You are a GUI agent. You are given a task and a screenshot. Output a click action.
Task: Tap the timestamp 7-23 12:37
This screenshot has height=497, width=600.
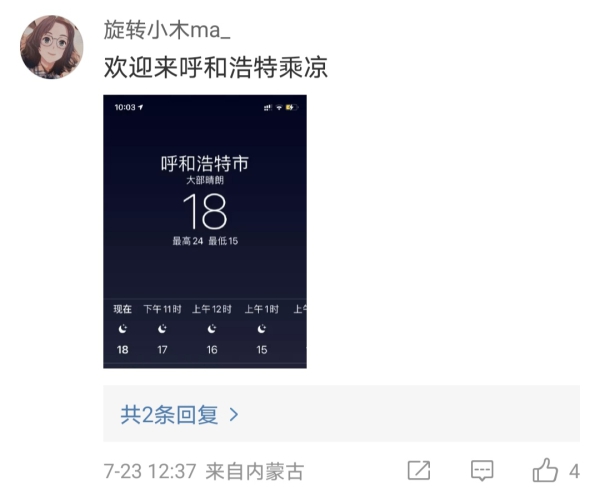150,471
